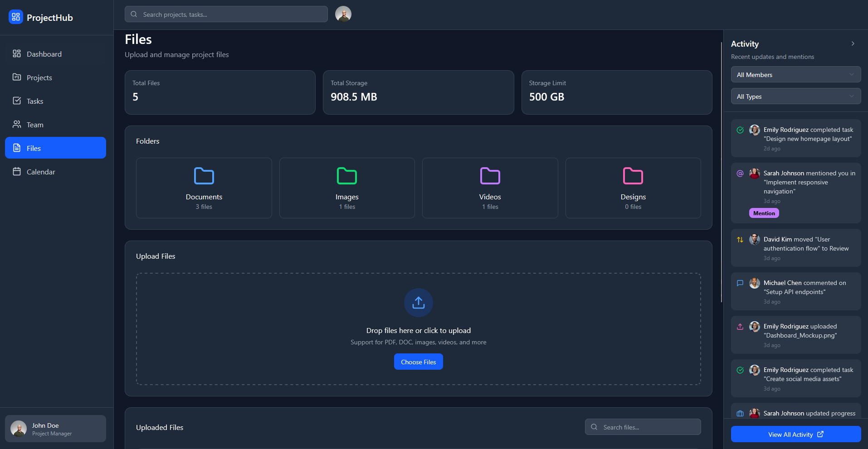Expand the All Types filter dropdown

coord(795,97)
